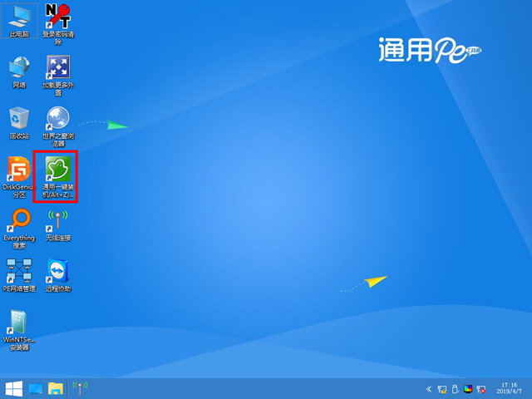Click the wireless antenna icon on taskbar
The height and width of the screenshot is (399, 532).
80,388
